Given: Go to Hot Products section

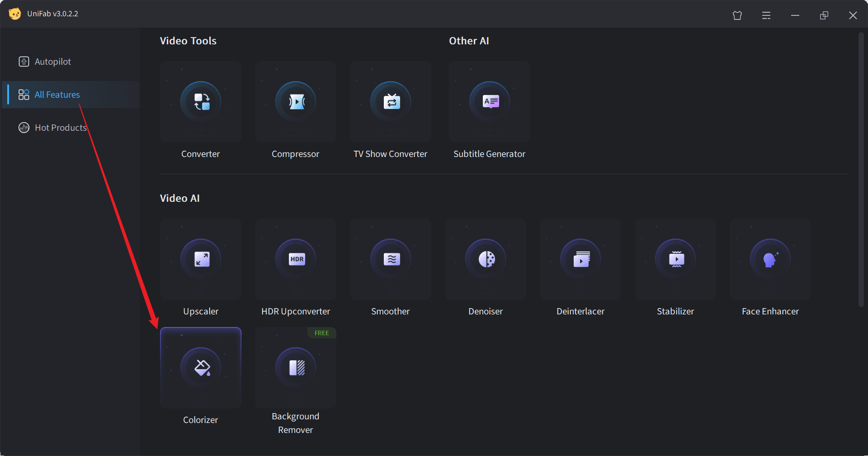Looking at the screenshot, I should pos(71,128).
